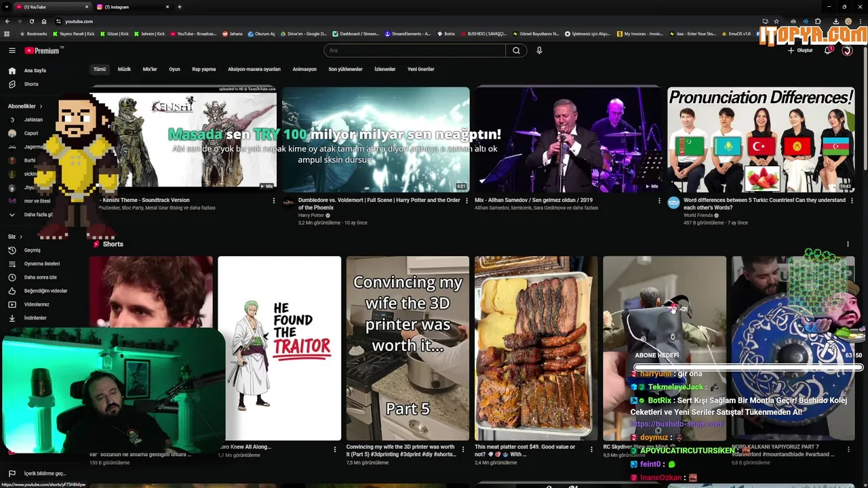Click the Ara search input field
The height and width of the screenshot is (488, 868).
[414, 50]
